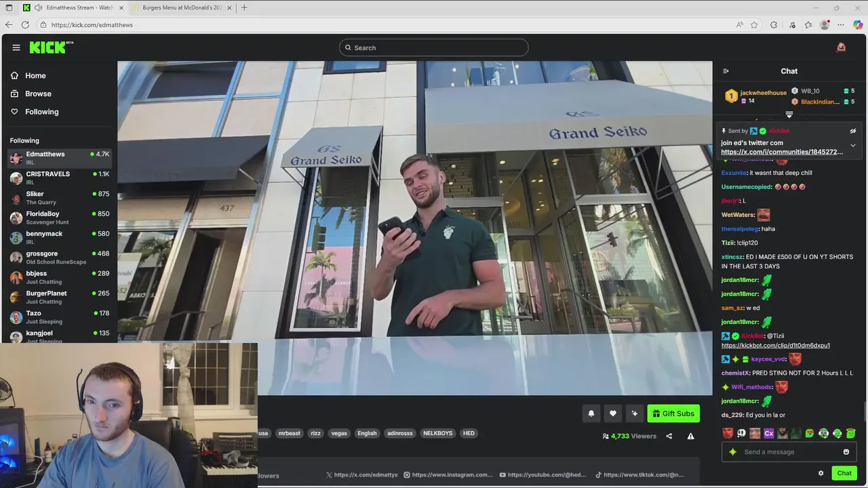Click the chat scrollbar
Viewport: 868px width, 488px height.
pos(865,412)
